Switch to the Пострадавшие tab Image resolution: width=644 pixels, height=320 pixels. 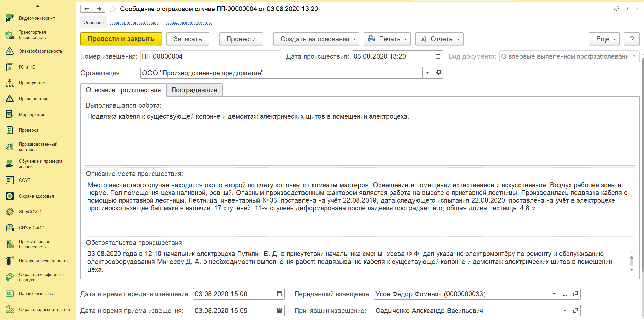click(194, 90)
